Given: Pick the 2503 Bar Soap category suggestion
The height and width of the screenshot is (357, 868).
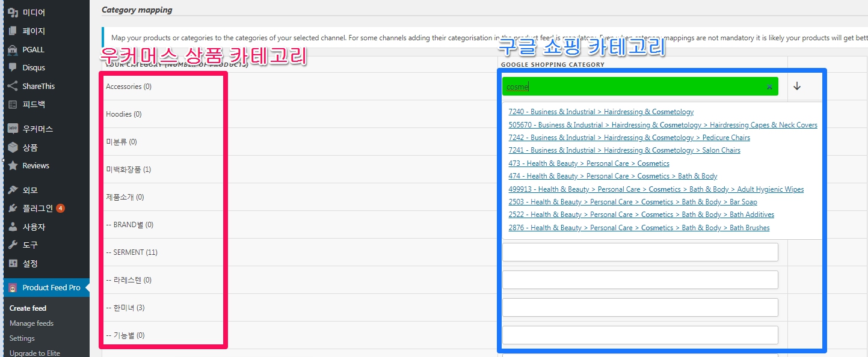Looking at the screenshot, I should (x=632, y=202).
